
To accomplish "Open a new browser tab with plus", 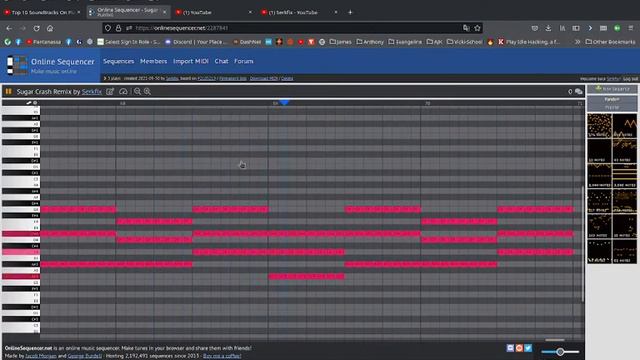I will 350,12.
